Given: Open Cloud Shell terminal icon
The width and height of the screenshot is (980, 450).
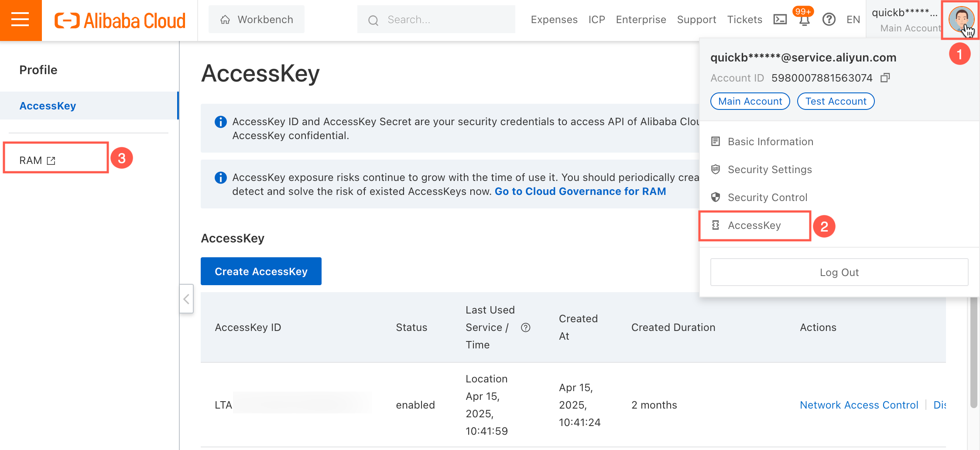Looking at the screenshot, I should 780,20.
